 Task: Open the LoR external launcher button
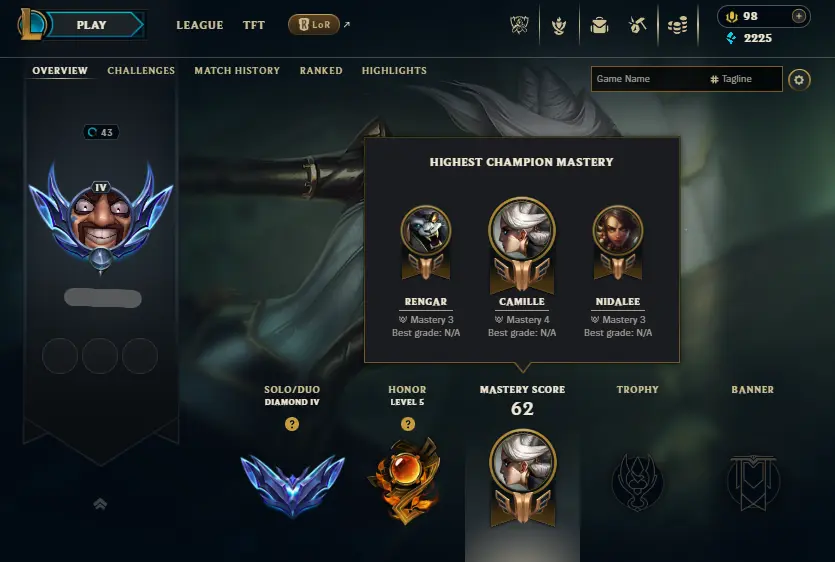pos(314,25)
